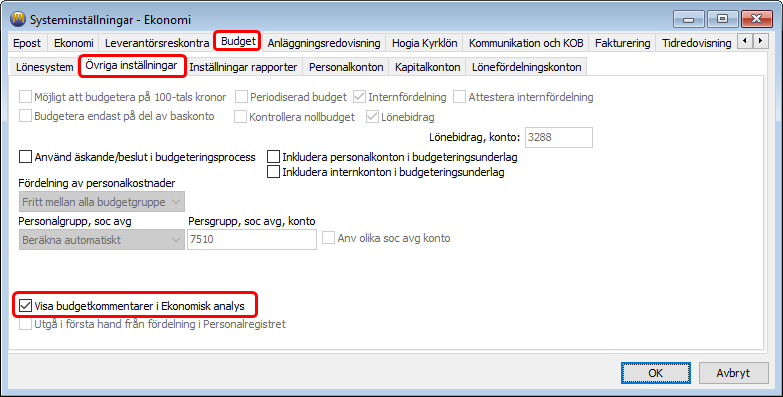Toggle the Internfördelning checkbox
This screenshot has width=783, height=397.
pos(360,97)
